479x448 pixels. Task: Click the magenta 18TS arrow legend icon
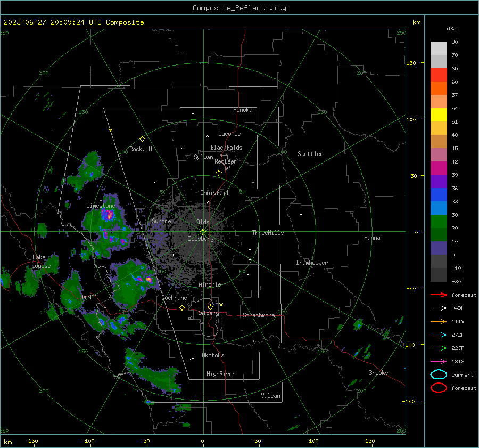coord(439,362)
